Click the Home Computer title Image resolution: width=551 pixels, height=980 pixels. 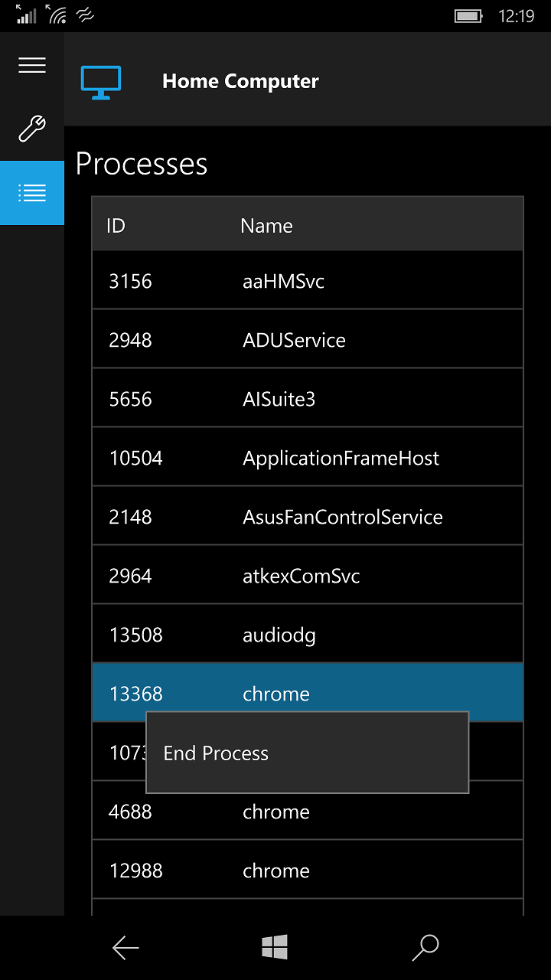pos(240,81)
